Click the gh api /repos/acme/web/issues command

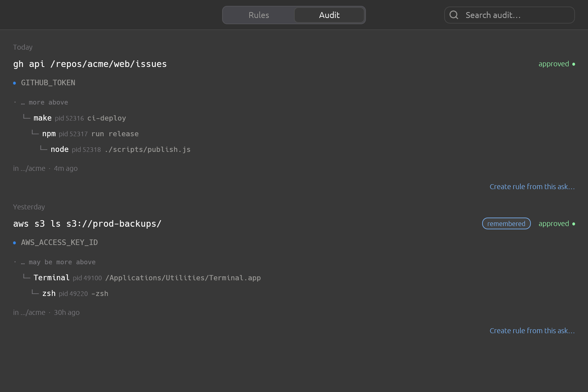(x=90, y=64)
